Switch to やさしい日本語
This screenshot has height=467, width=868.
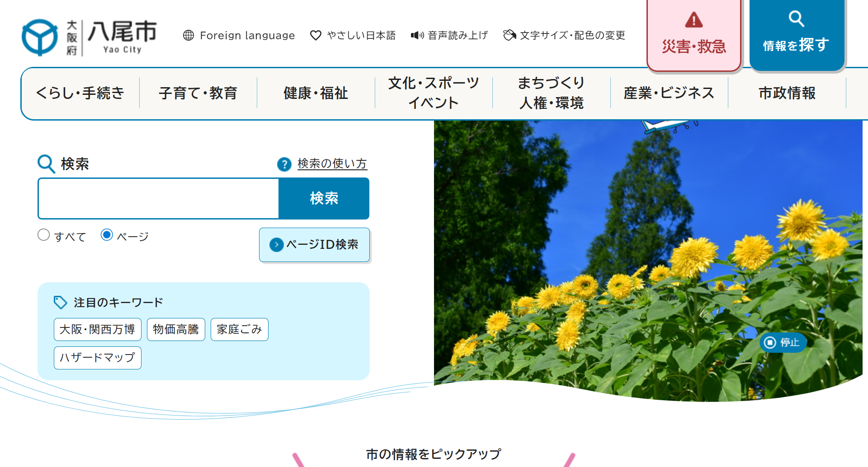click(353, 35)
